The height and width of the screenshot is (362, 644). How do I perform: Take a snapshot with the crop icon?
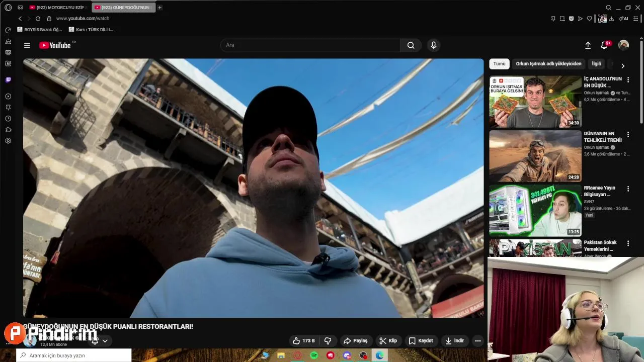coord(562,19)
